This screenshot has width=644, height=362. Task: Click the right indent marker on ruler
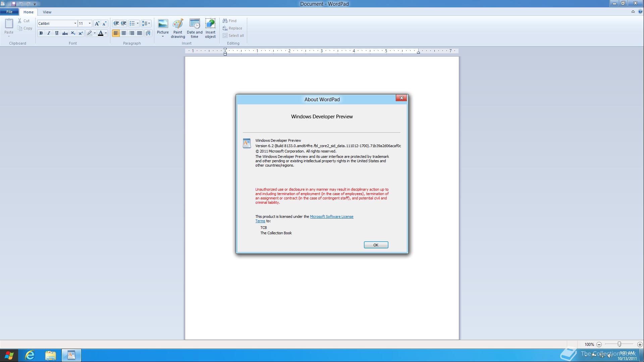(418, 52)
